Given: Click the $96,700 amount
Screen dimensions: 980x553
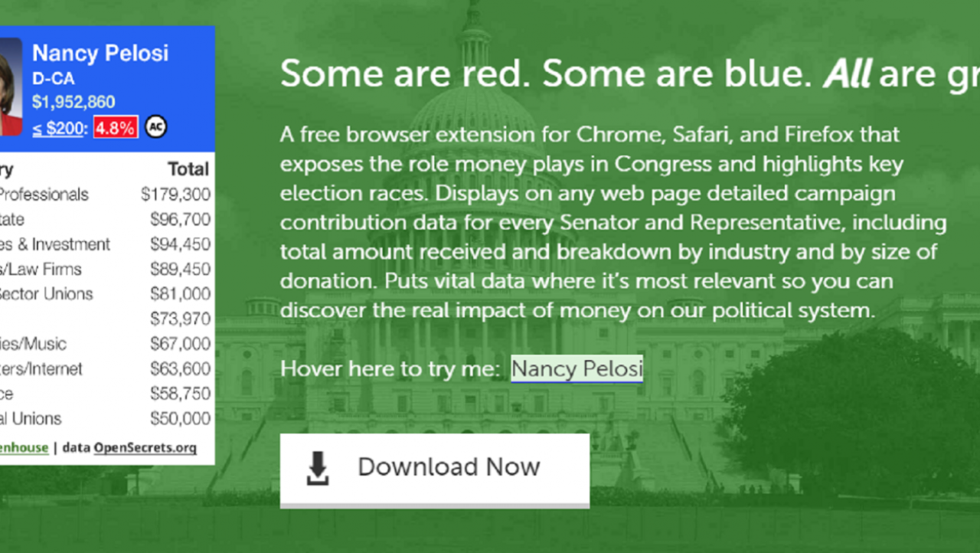Looking at the screenshot, I should (180, 220).
